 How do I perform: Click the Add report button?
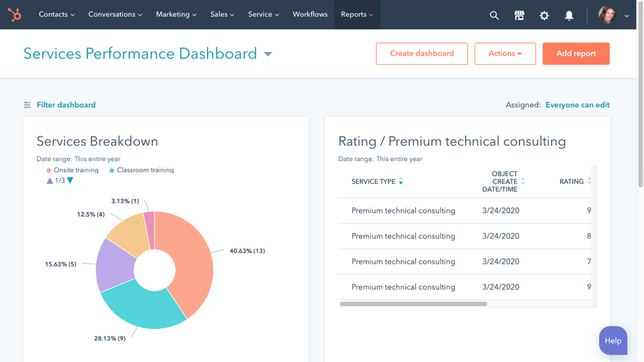[576, 53]
